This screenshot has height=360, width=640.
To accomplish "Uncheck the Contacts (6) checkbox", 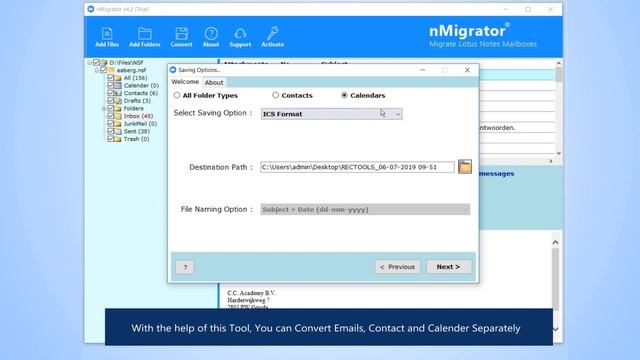I will click(x=111, y=93).
